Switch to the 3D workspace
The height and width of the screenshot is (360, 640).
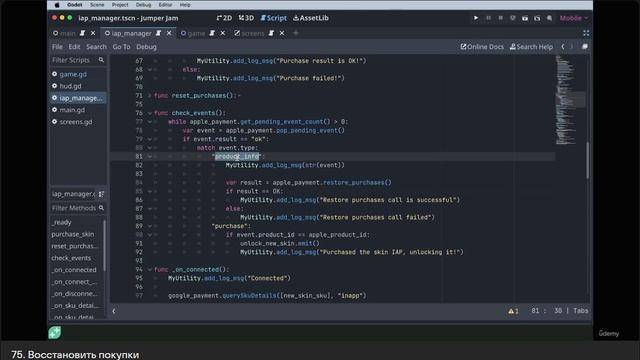click(246, 18)
